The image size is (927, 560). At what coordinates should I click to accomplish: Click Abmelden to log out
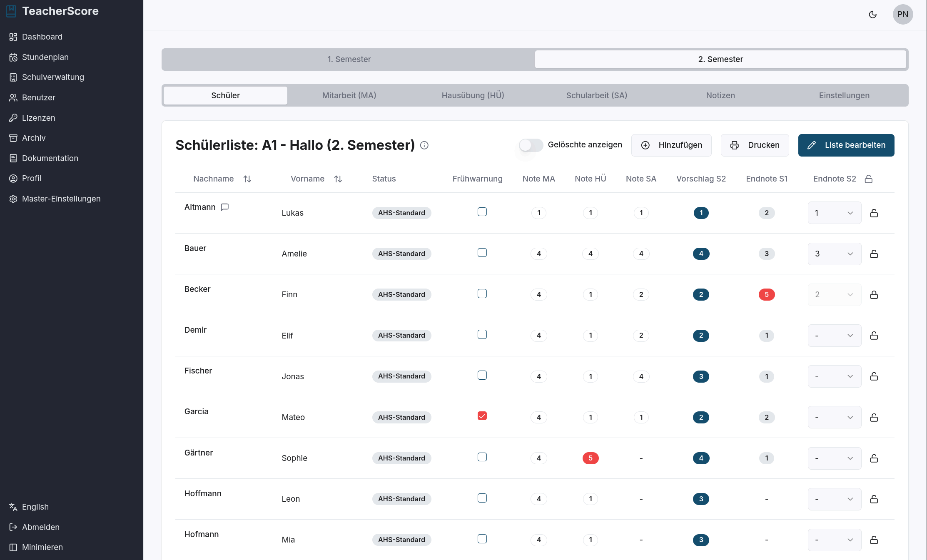[x=35, y=527]
